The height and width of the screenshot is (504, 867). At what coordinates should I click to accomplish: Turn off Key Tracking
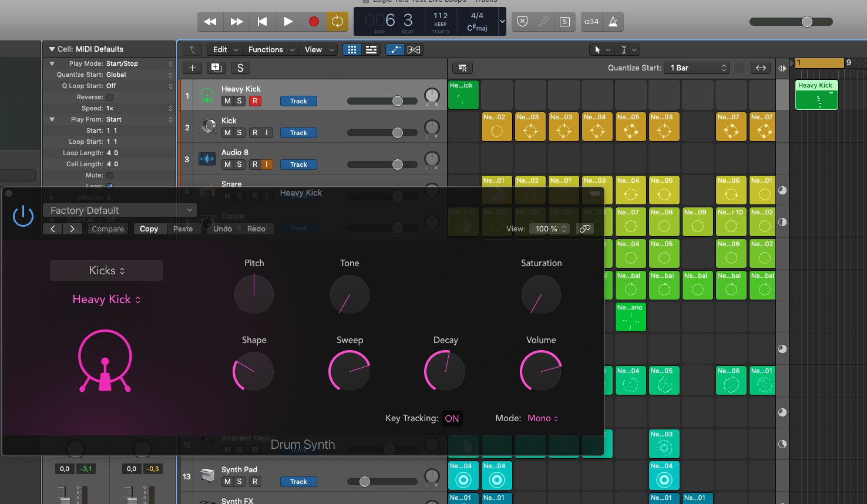[x=452, y=418]
